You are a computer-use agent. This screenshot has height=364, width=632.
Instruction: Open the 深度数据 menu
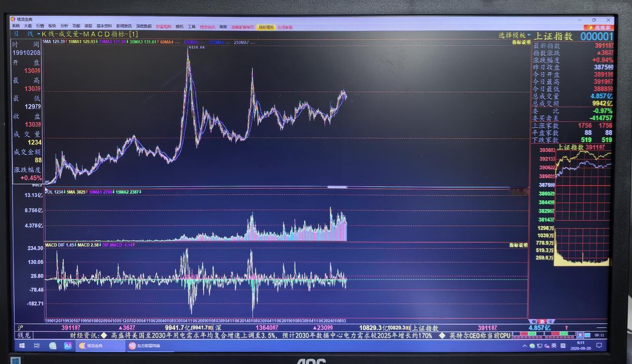click(144, 27)
